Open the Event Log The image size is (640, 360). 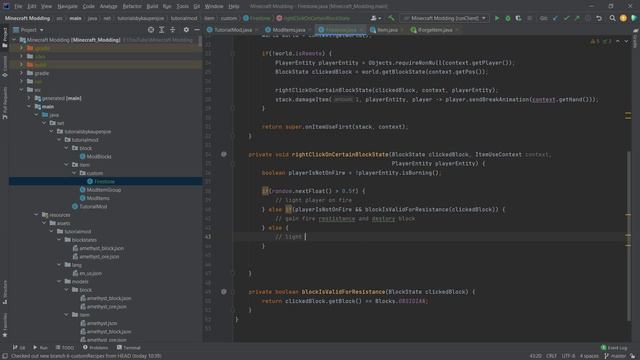(614, 347)
